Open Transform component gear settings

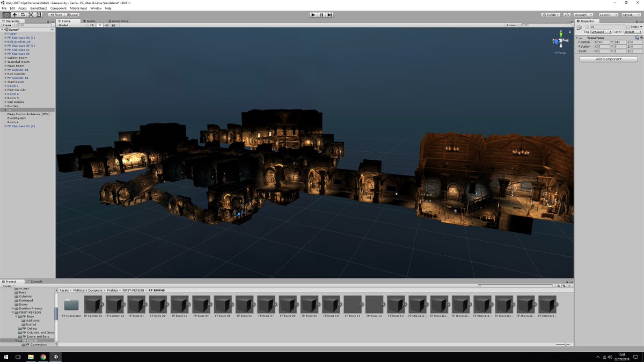coord(641,38)
